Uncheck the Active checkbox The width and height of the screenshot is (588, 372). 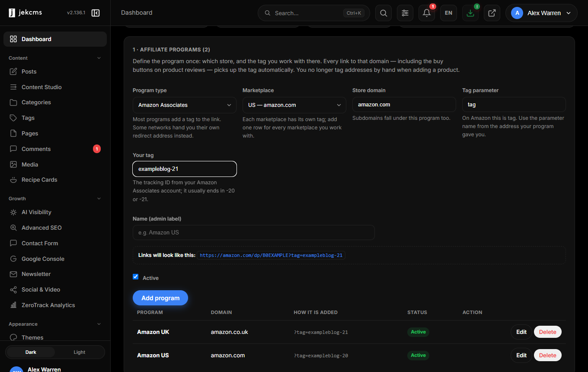click(x=136, y=277)
